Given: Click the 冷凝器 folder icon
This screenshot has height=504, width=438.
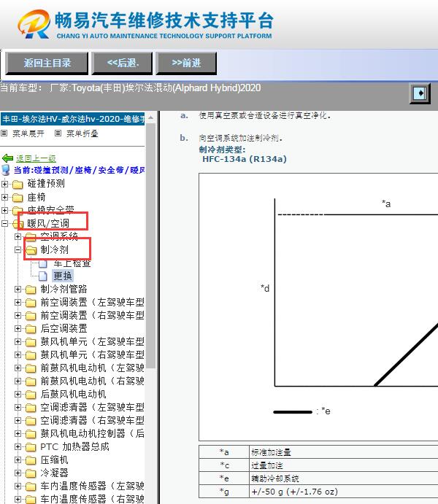Looking at the screenshot, I should pos(31,473).
